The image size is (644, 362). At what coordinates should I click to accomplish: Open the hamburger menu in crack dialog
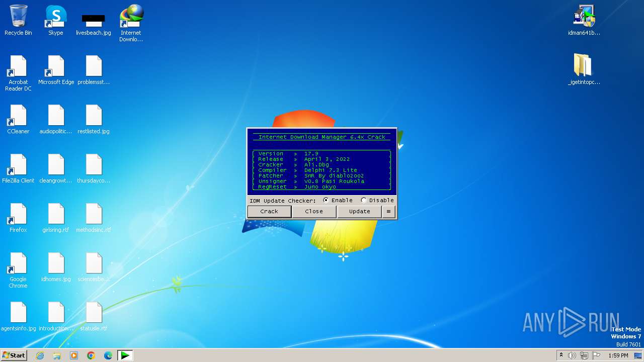coord(388,212)
